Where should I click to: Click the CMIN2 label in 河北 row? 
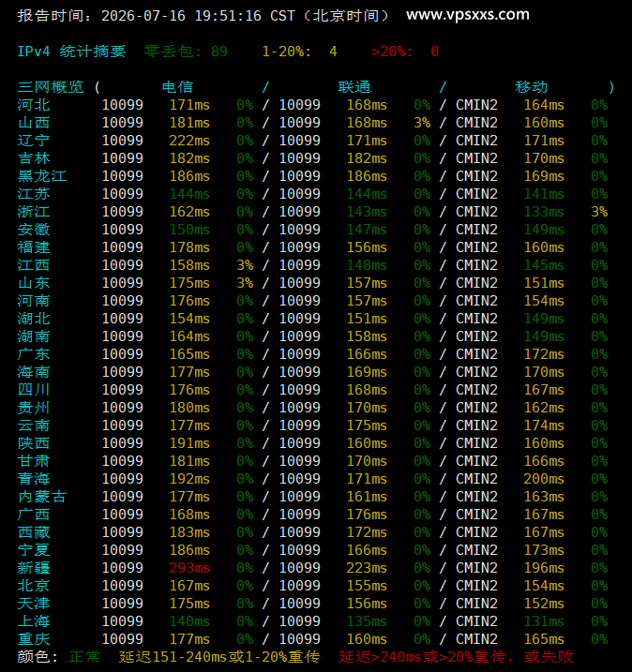pos(476,105)
